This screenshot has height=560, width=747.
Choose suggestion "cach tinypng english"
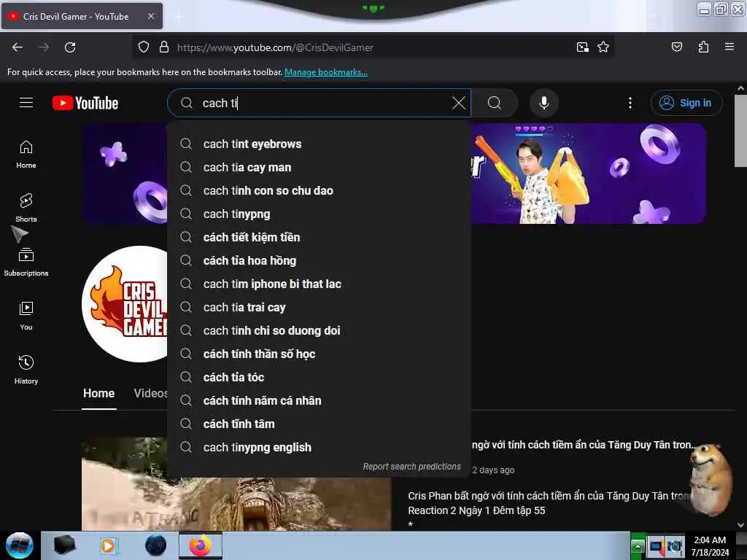(x=319, y=447)
